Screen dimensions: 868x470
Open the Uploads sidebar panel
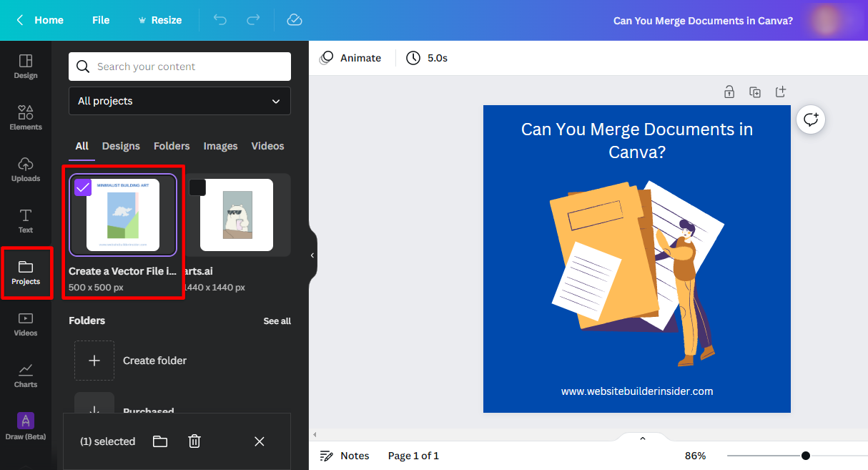coord(26,169)
